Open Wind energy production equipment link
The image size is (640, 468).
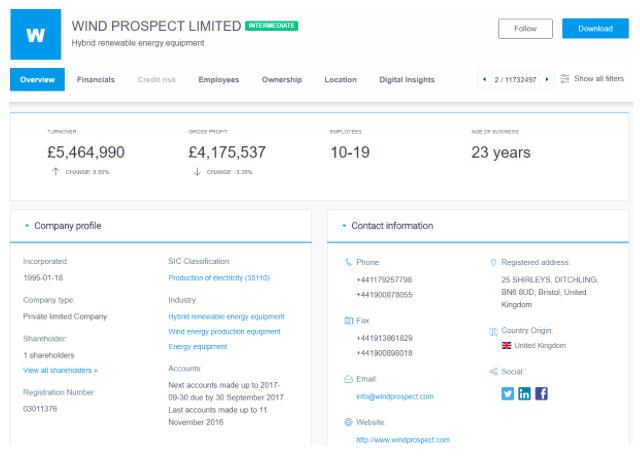tap(224, 332)
